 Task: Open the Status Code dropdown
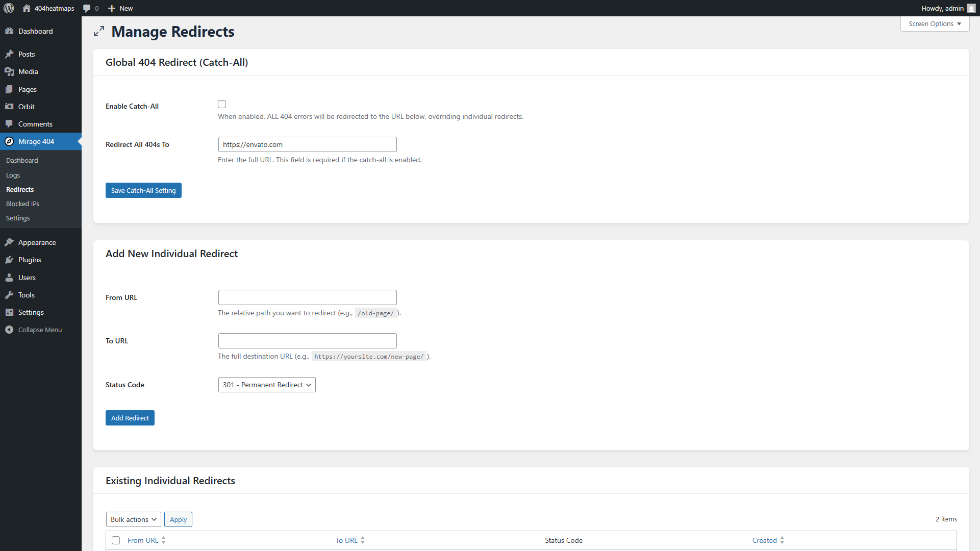click(x=267, y=385)
